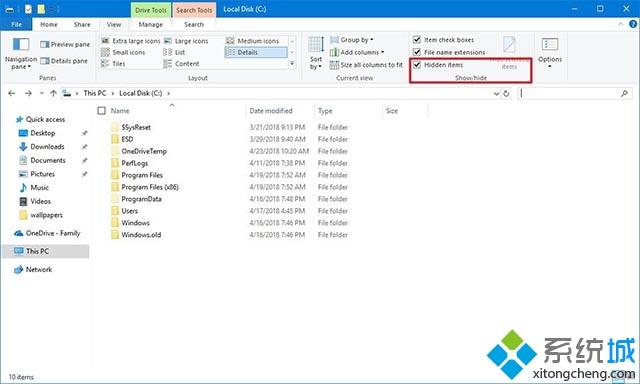This screenshot has height=384, width=640.
Task: Open the Search tab
Action: tap(194, 24)
